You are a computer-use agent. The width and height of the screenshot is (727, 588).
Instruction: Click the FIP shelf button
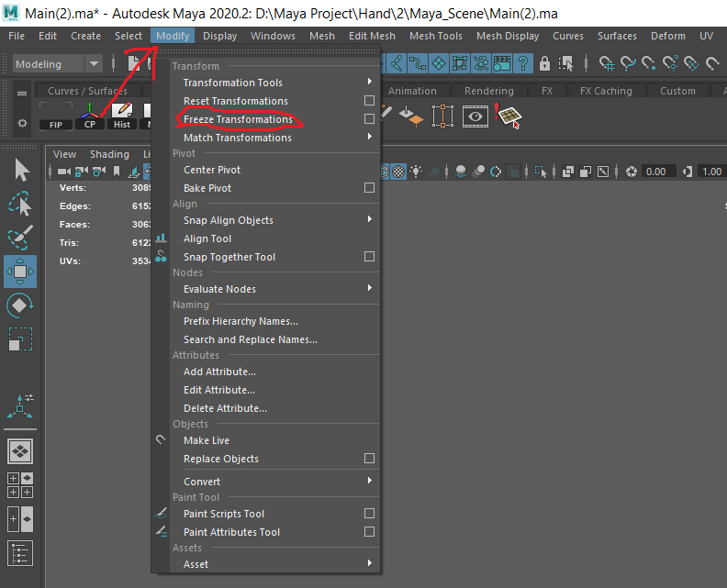pos(56,116)
